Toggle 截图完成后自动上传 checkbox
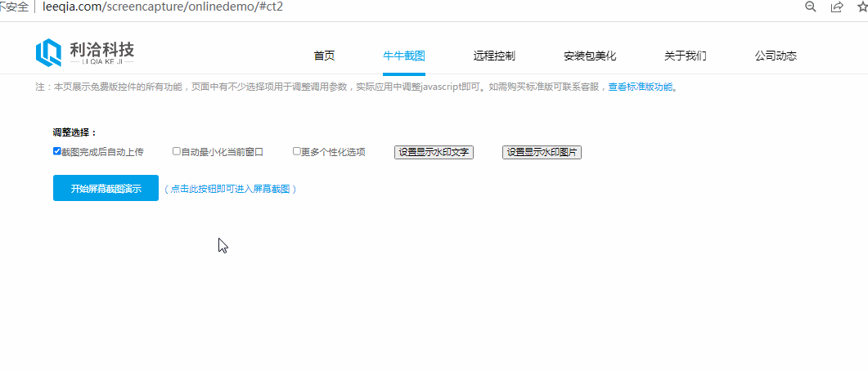Viewport: 868px width, 371px height. 57,151
